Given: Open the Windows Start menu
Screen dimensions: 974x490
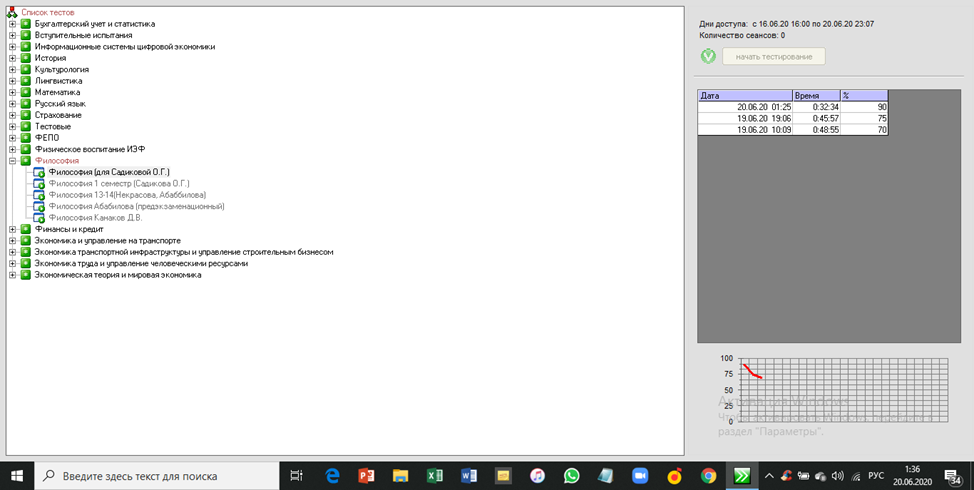Looking at the screenshot, I should tap(17, 476).
